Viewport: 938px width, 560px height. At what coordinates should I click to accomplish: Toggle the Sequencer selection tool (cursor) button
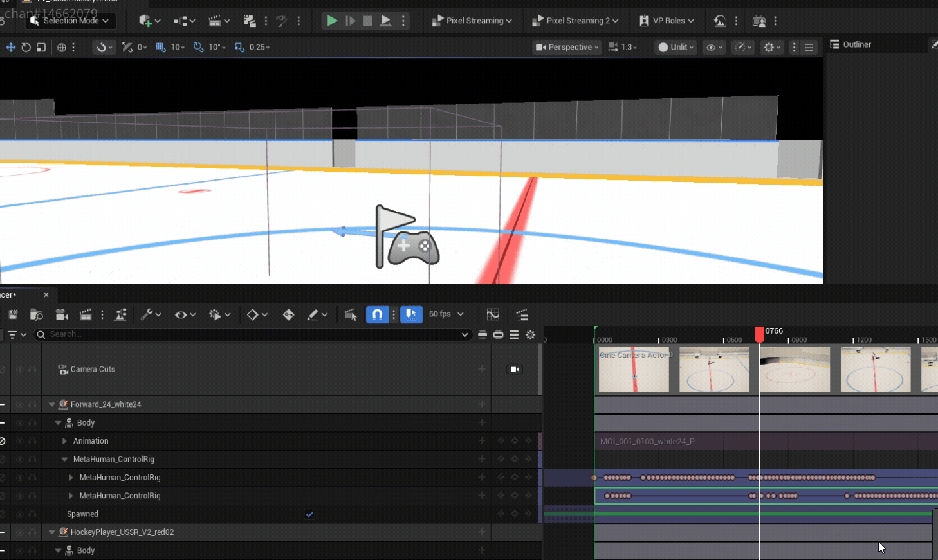pyautogui.click(x=350, y=314)
